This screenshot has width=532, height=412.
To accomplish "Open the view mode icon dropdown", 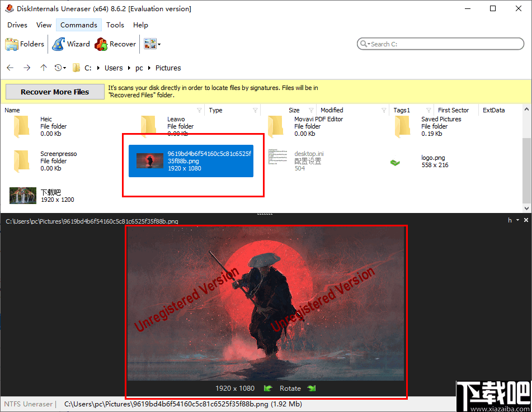I will (x=152, y=44).
